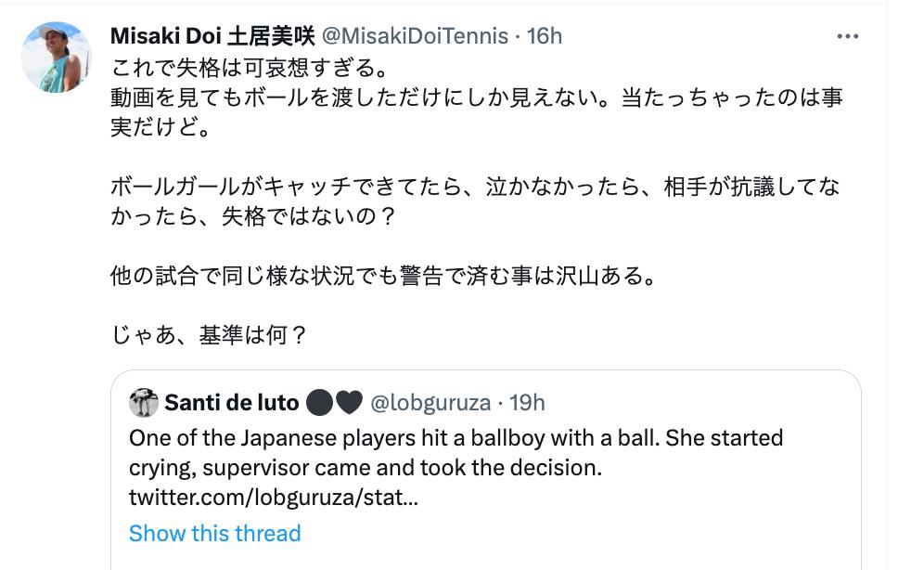924x570 pixels.
Task: Click Show this thread
Action: [215, 534]
